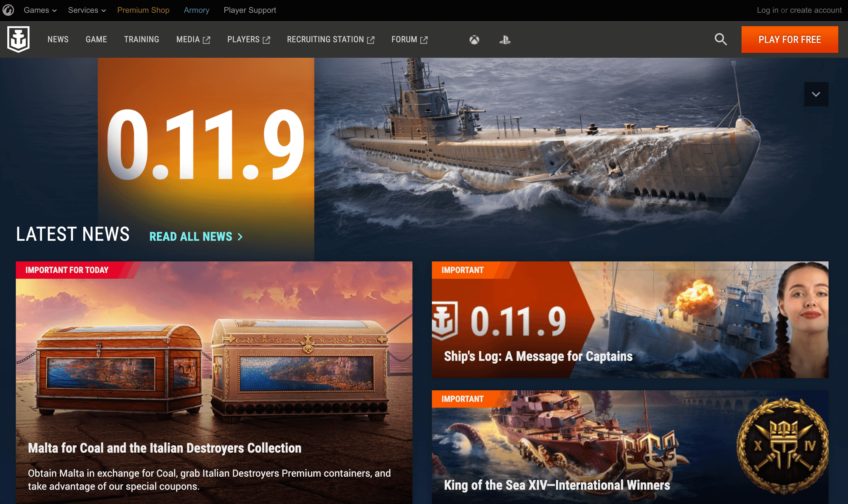Open the News section
The image size is (848, 504).
tap(58, 40)
